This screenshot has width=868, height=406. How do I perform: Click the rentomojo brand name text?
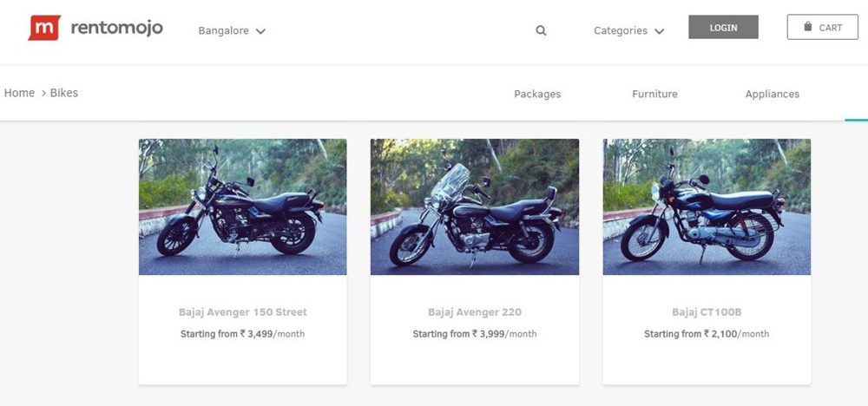click(x=116, y=29)
